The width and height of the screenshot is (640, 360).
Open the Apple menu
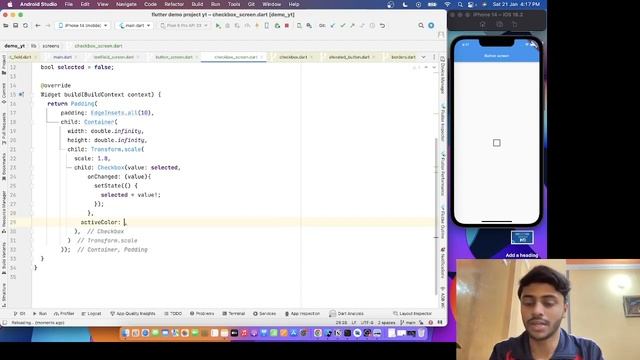coord(10,4)
